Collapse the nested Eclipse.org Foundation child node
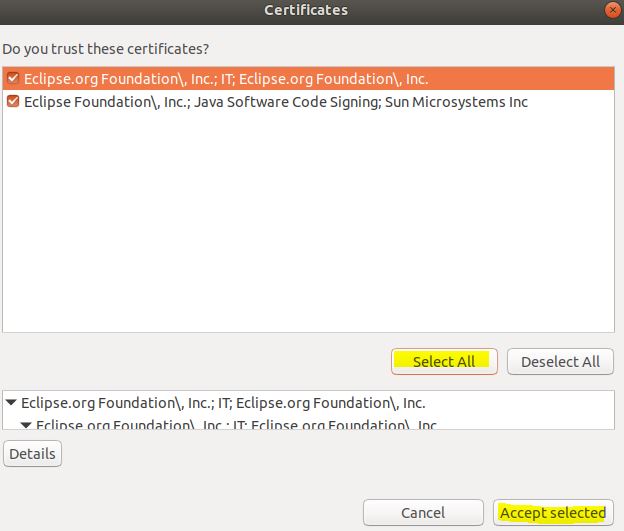 (26, 425)
